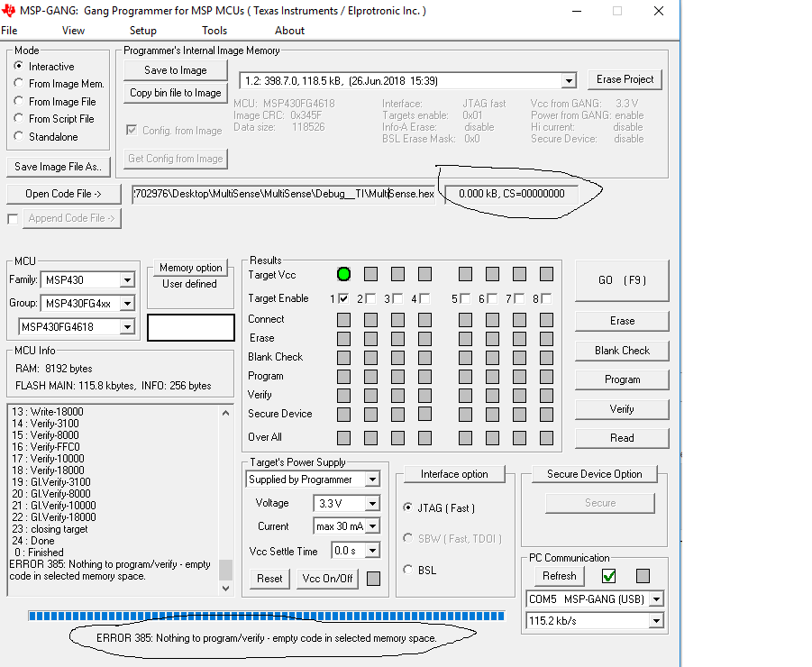Click the Reset power supply button
Viewport: 812px width, 667px height.
tap(269, 579)
